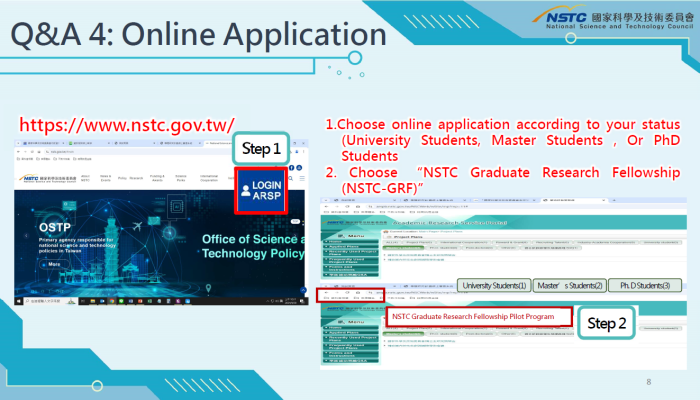The image size is (700, 400).
Task: Open the tab-search chevron in the NSTC homepage browser
Action: [18, 143]
